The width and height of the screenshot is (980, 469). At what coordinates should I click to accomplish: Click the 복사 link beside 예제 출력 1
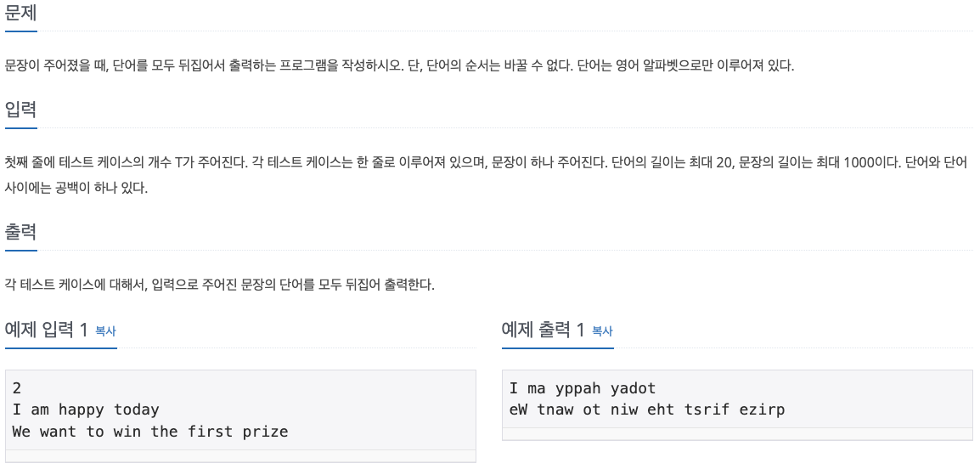point(602,331)
